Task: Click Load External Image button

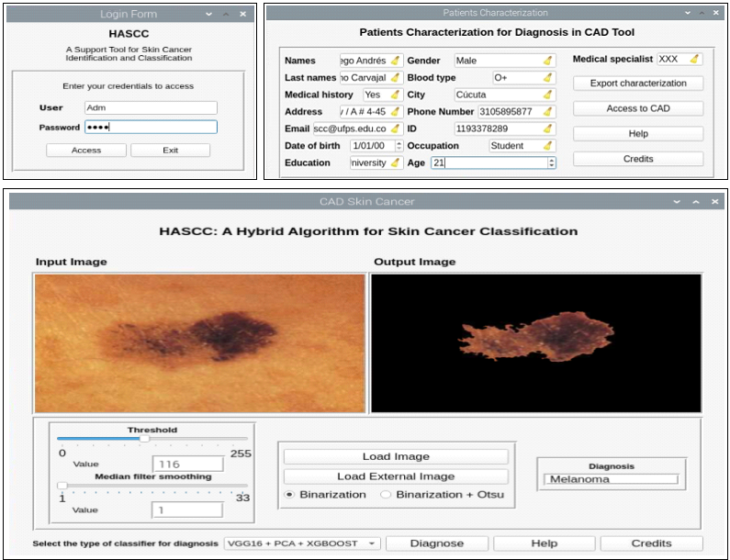Action: (396, 476)
